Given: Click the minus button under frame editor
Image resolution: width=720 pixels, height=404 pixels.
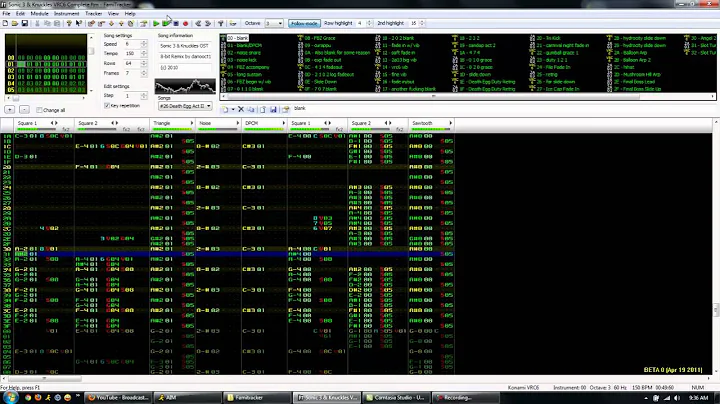Looking at the screenshot, I should coord(24,110).
